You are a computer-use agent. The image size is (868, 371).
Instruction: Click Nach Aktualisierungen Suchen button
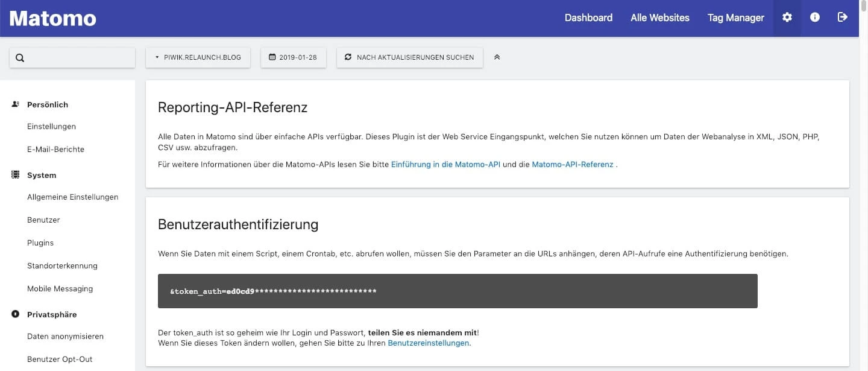point(409,57)
